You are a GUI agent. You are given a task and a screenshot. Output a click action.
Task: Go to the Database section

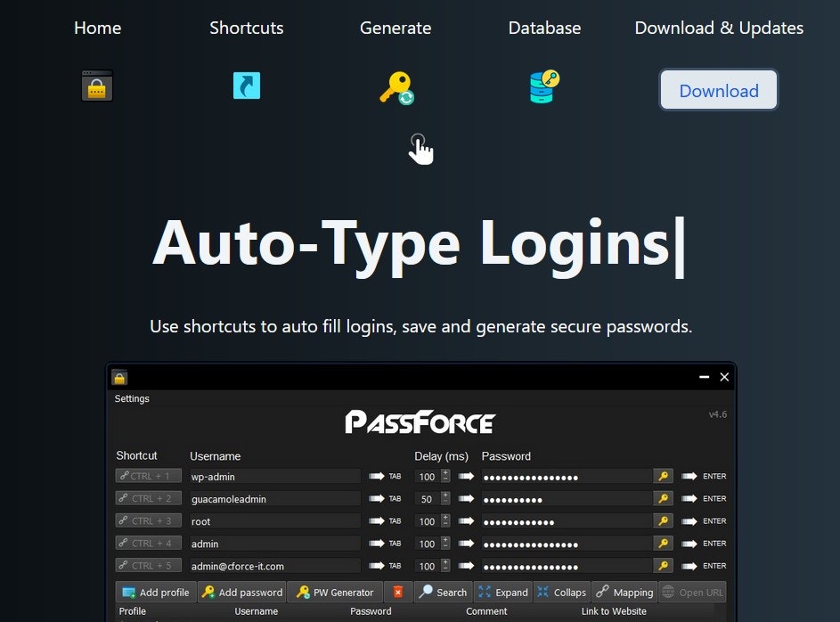[x=544, y=28]
